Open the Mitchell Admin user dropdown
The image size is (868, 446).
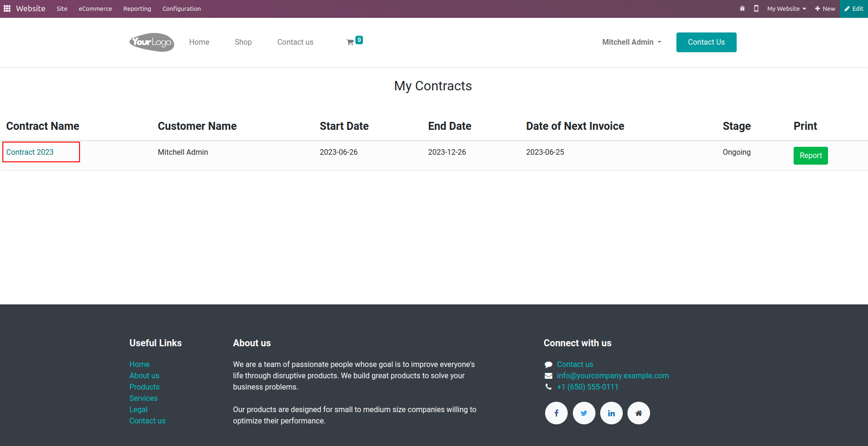click(631, 42)
